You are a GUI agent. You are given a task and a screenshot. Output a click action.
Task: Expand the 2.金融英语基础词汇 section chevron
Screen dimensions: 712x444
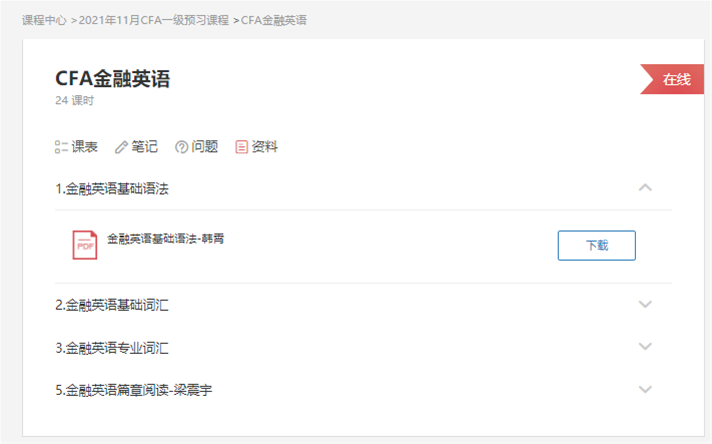point(645,305)
